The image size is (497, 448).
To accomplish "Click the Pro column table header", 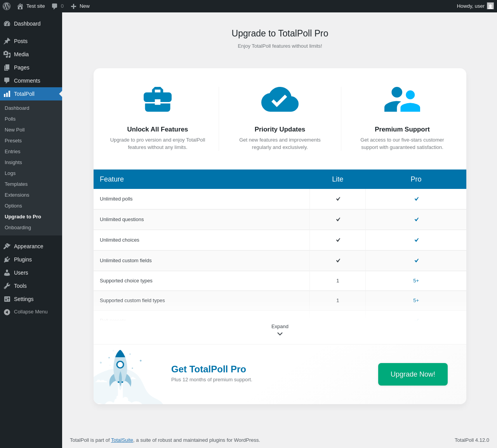I will pyautogui.click(x=416, y=179).
